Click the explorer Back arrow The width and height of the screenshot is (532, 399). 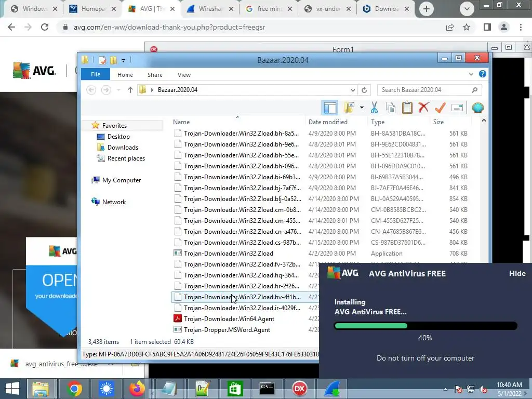91,90
